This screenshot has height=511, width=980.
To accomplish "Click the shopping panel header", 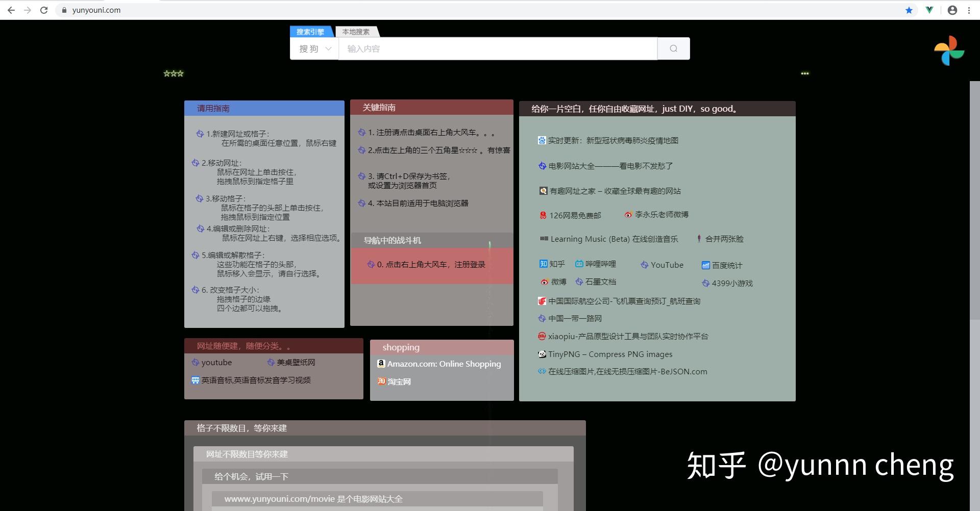I will (x=442, y=347).
